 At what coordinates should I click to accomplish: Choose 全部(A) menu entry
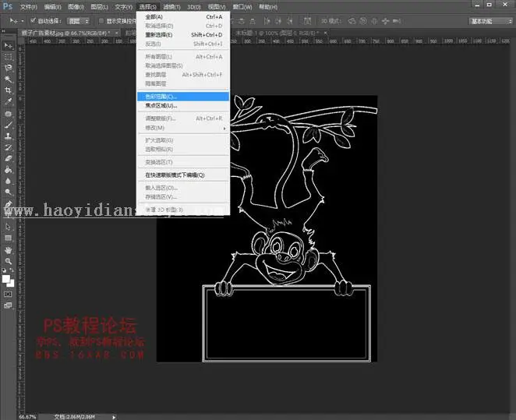tap(183, 17)
